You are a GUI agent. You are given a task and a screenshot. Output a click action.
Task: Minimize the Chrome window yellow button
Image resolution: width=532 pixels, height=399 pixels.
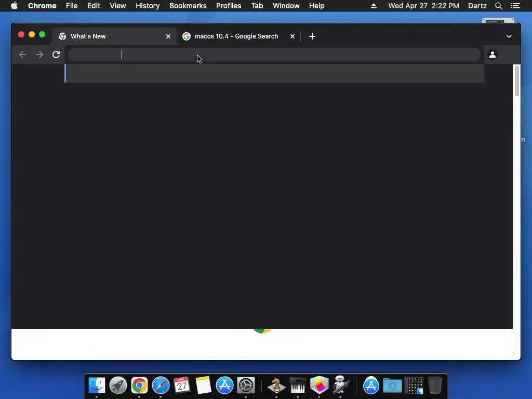tap(32, 34)
